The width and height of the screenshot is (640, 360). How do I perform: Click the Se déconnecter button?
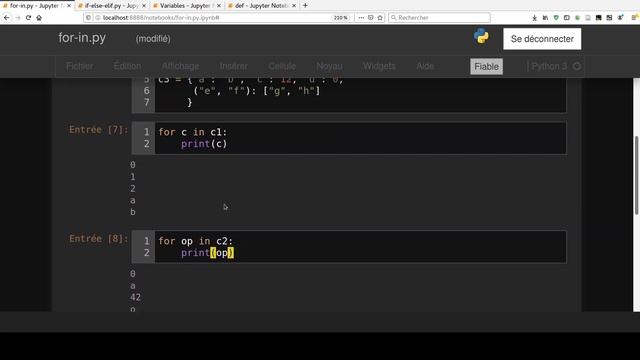[x=542, y=39]
